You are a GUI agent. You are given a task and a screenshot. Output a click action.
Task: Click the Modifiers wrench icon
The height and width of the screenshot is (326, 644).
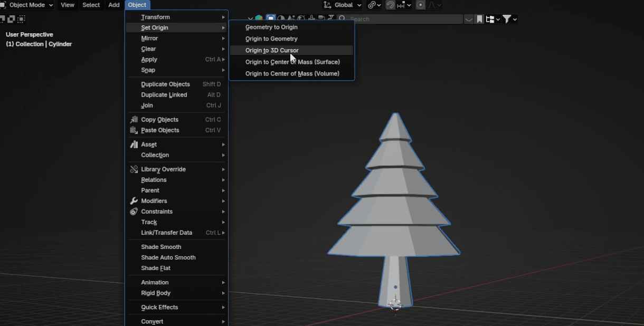tap(134, 201)
